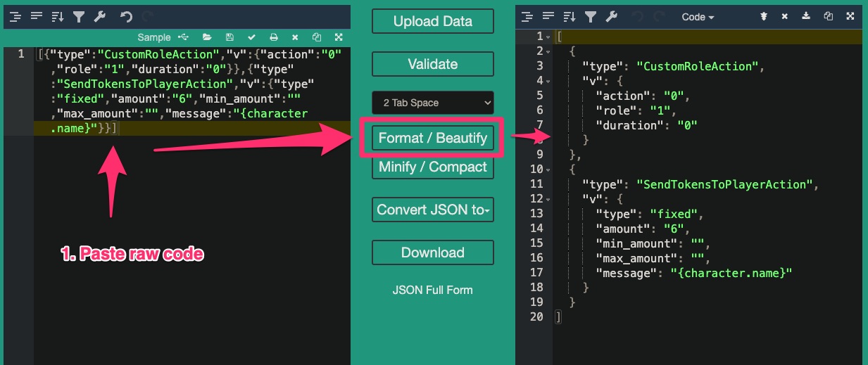Undo the last change in left editor
The width and height of the screenshot is (868, 365).
(126, 17)
